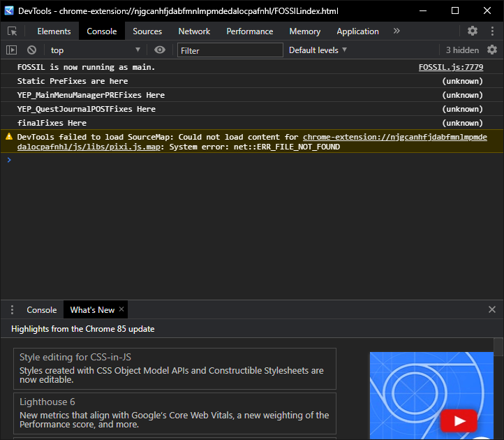Open DevTools settings gear in main toolbar
This screenshot has width=504, height=440.
tap(472, 31)
